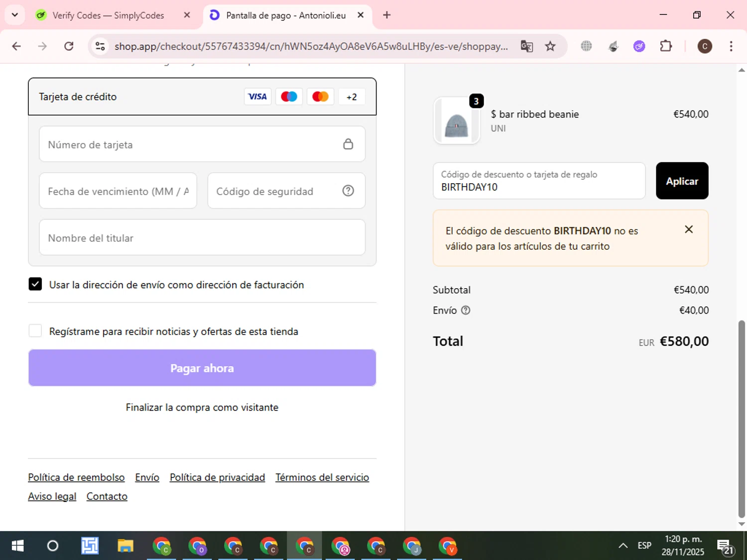
Task: Open the taskbar clock and date
Action: pyautogui.click(x=683, y=546)
